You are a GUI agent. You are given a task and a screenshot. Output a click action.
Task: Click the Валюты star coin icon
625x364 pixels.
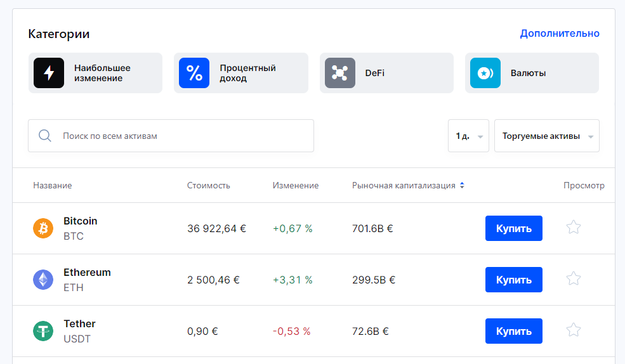485,73
